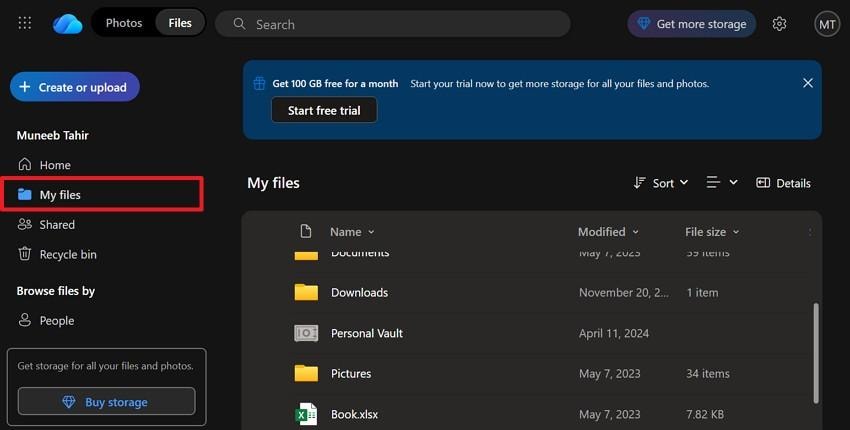
Task: Open the Sort dropdown
Action: click(661, 183)
